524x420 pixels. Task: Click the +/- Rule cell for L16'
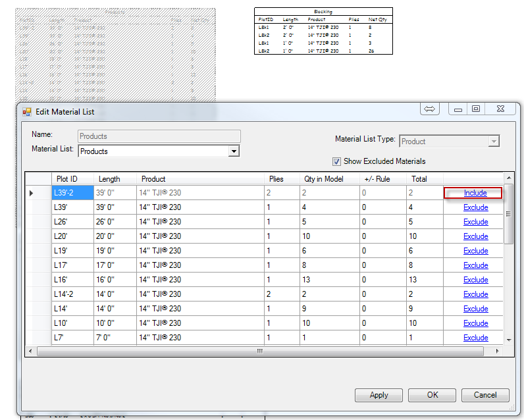(383, 280)
